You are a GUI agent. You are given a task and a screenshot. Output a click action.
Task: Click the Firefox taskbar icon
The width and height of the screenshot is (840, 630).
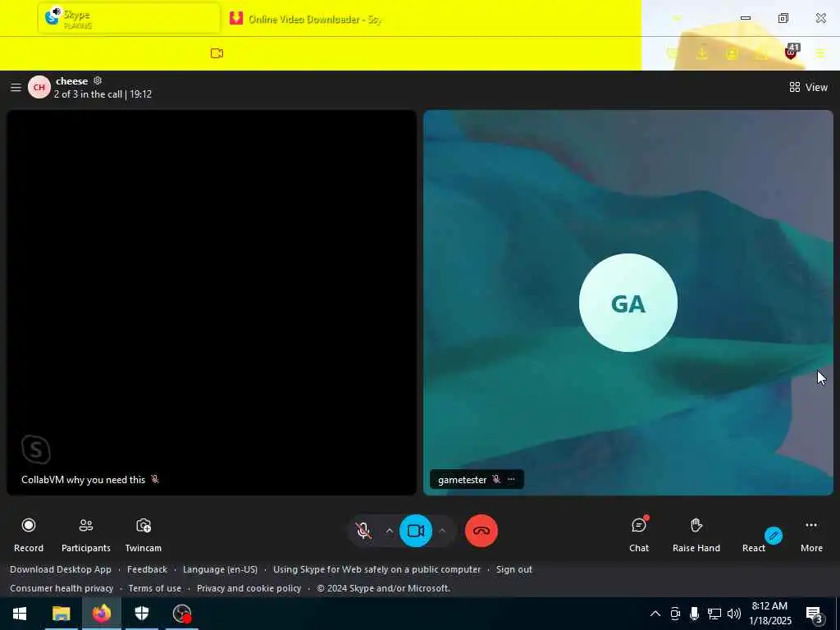pyautogui.click(x=101, y=614)
